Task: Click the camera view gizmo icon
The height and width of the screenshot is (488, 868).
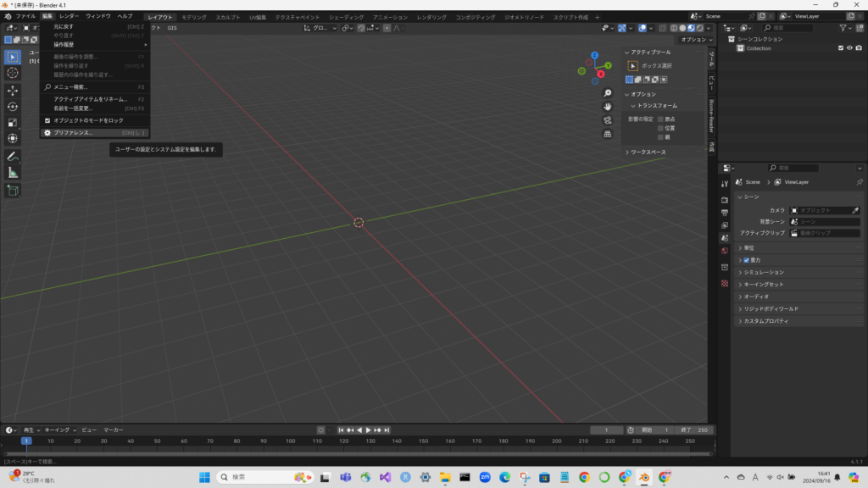Action: pyautogui.click(x=608, y=120)
